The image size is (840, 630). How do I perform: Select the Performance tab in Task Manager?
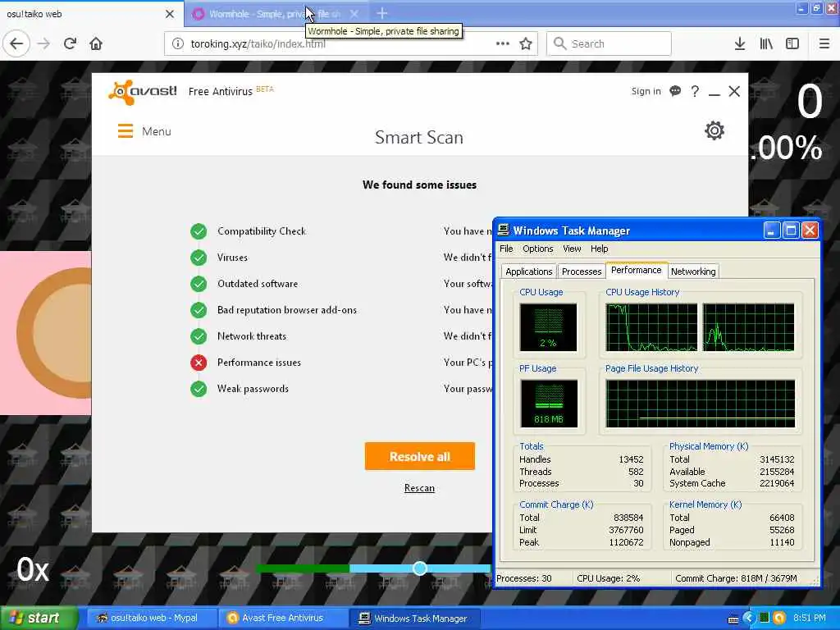637,270
